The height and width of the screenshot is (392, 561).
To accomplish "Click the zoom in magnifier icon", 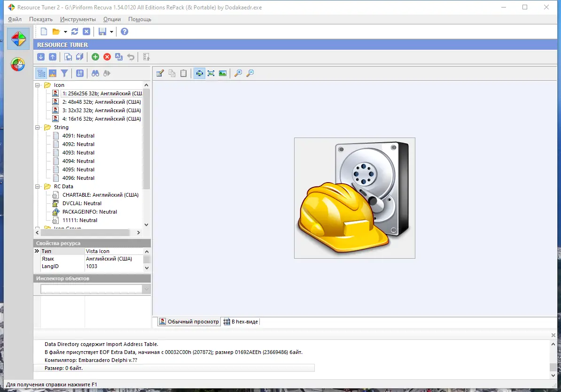I will click(x=238, y=73).
